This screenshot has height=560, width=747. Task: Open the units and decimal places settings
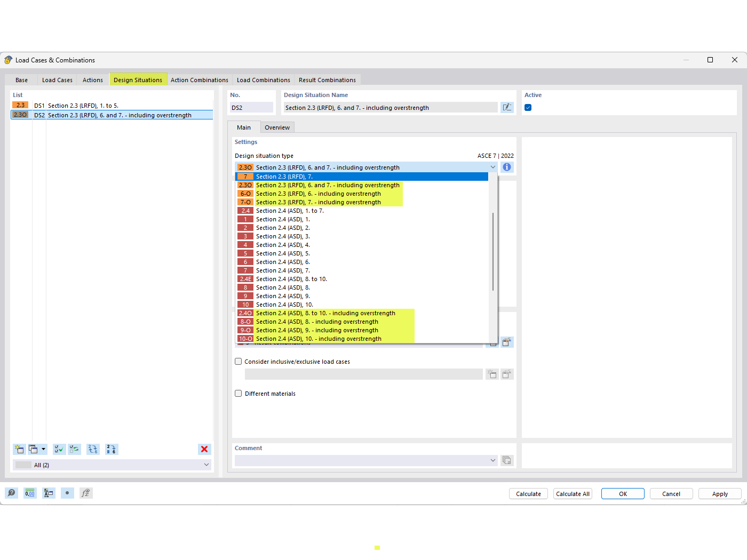tap(30, 493)
